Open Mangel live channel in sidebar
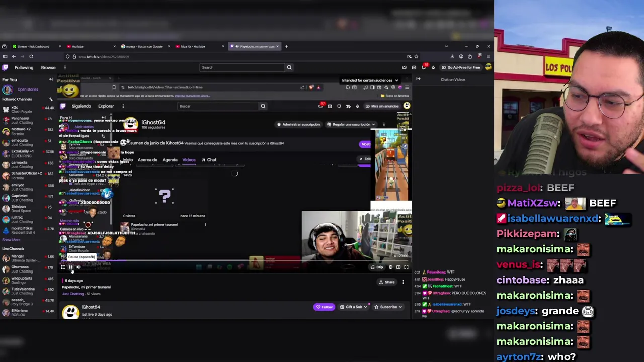 [28, 258]
